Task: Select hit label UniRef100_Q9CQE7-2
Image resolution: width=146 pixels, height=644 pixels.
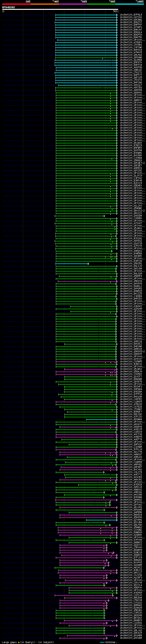Action: (x=132, y=163)
